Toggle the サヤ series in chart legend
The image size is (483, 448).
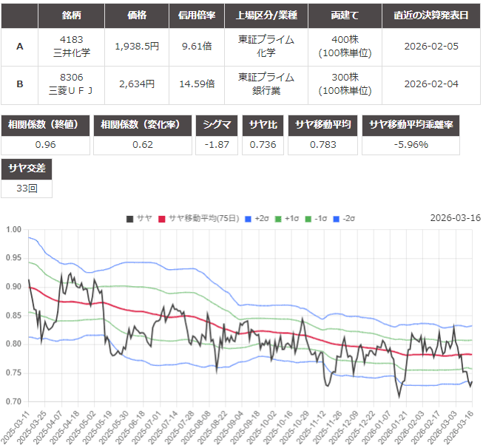[139, 218]
